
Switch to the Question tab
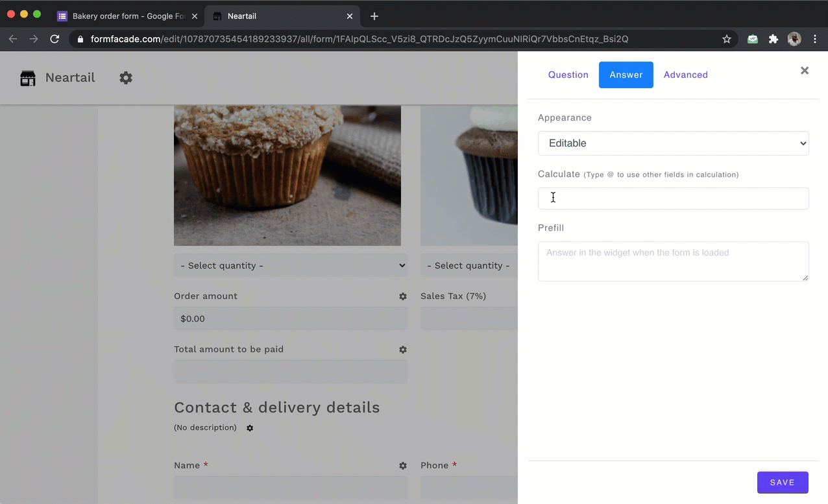pyautogui.click(x=568, y=75)
